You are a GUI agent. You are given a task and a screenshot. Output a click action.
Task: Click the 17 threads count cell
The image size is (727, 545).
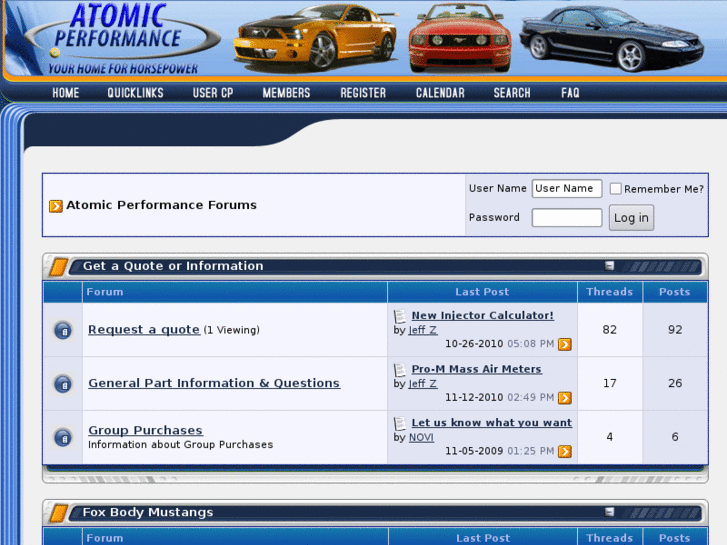pos(610,383)
